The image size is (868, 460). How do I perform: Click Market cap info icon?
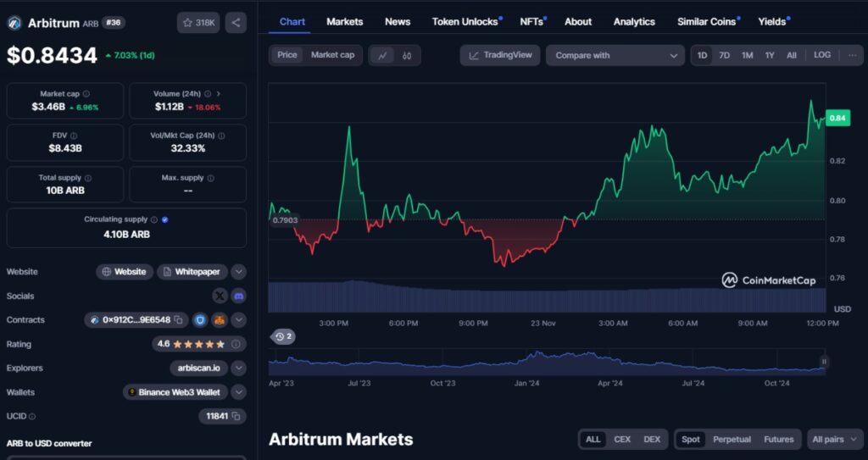pos(86,94)
